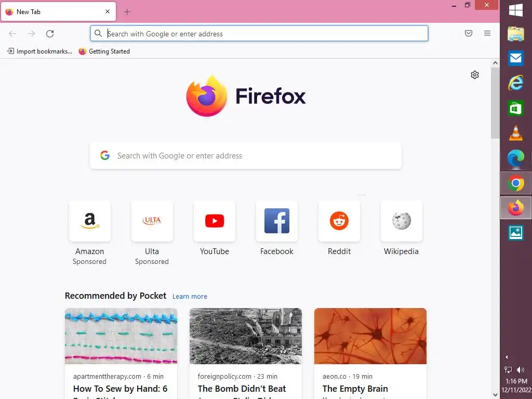Screen dimensions: 532x399
Task: Click Learn more next to Pocket
Action: 190,296
